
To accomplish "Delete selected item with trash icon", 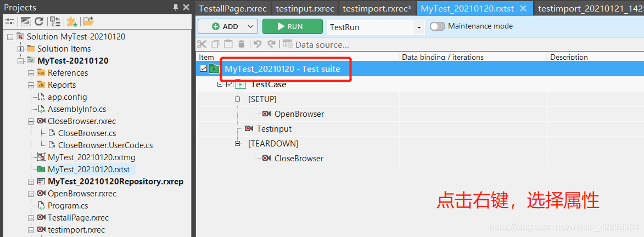I will [x=242, y=44].
